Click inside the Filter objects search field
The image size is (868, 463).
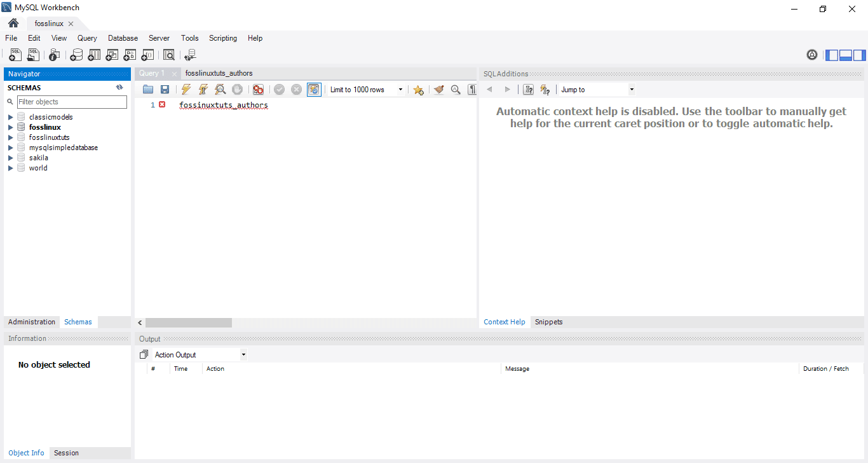pyautogui.click(x=72, y=102)
